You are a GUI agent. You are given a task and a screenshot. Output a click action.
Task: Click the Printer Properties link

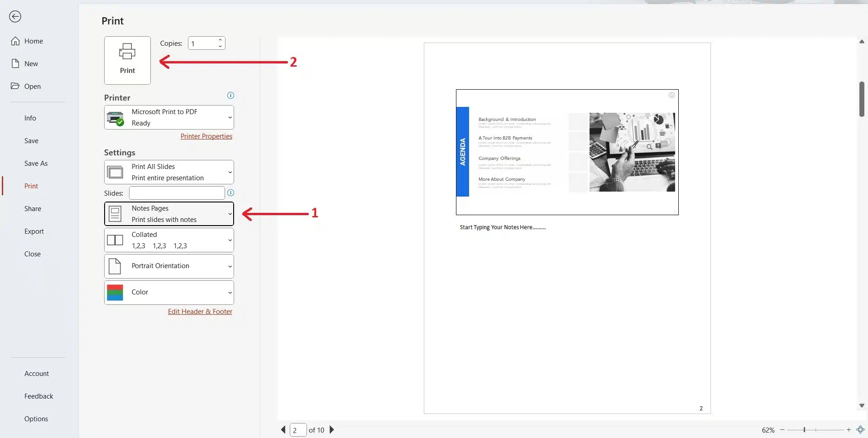206,136
